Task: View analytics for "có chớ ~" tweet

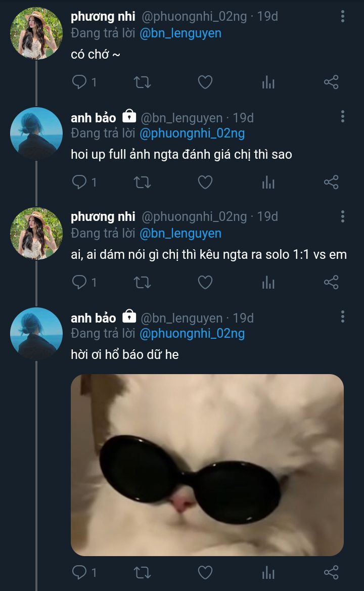Action: point(268,82)
